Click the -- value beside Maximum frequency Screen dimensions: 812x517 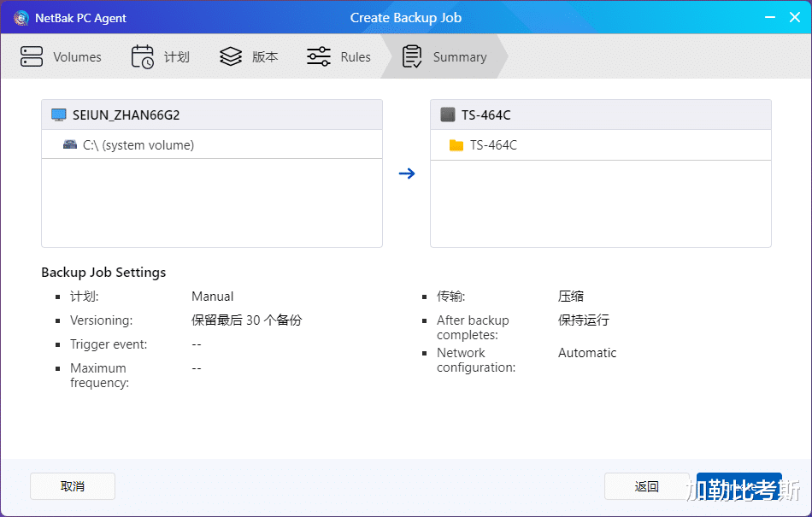[x=197, y=368]
